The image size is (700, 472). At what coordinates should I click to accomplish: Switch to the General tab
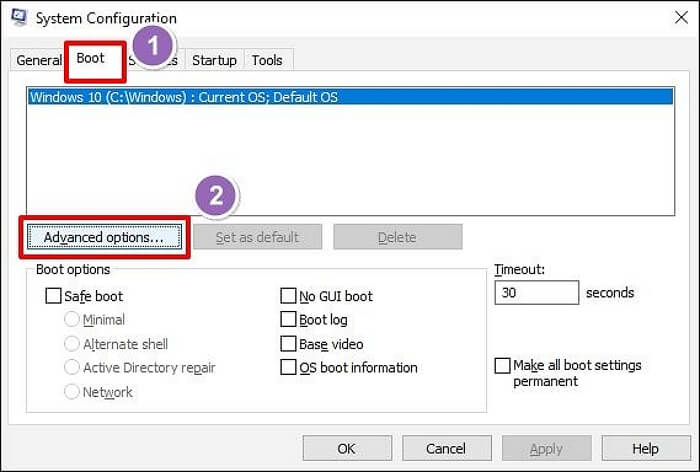pyautogui.click(x=38, y=61)
